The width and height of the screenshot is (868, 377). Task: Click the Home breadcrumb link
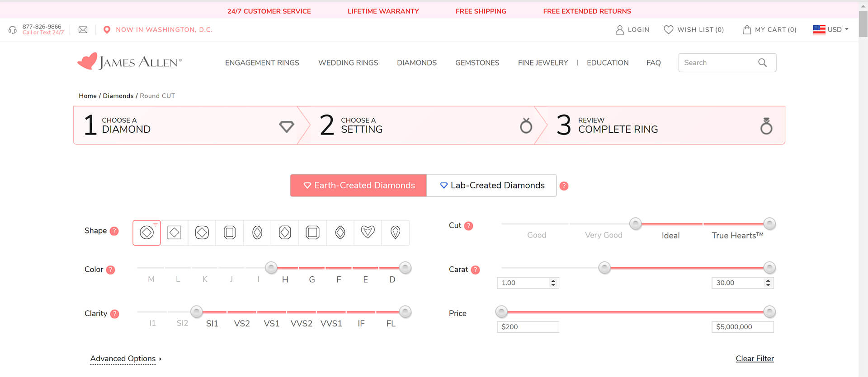tap(88, 96)
